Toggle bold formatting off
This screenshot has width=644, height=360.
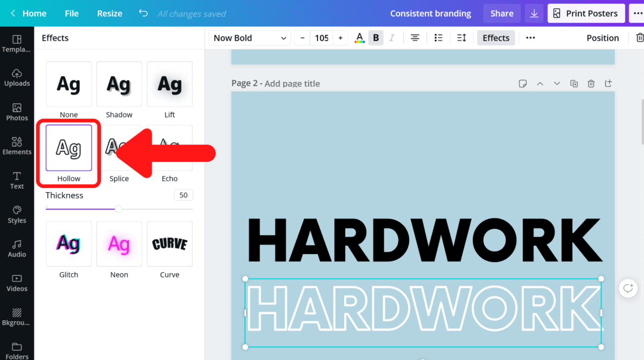[x=376, y=37]
